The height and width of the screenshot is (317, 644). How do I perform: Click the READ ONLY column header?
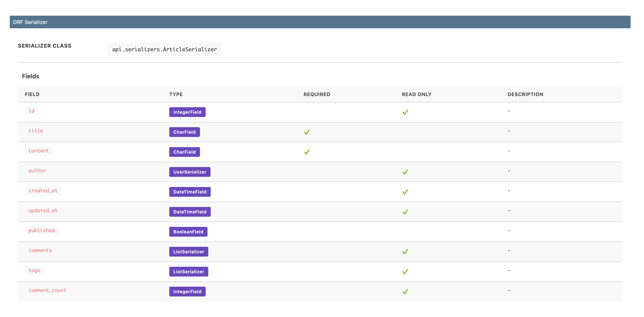[x=417, y=94]
